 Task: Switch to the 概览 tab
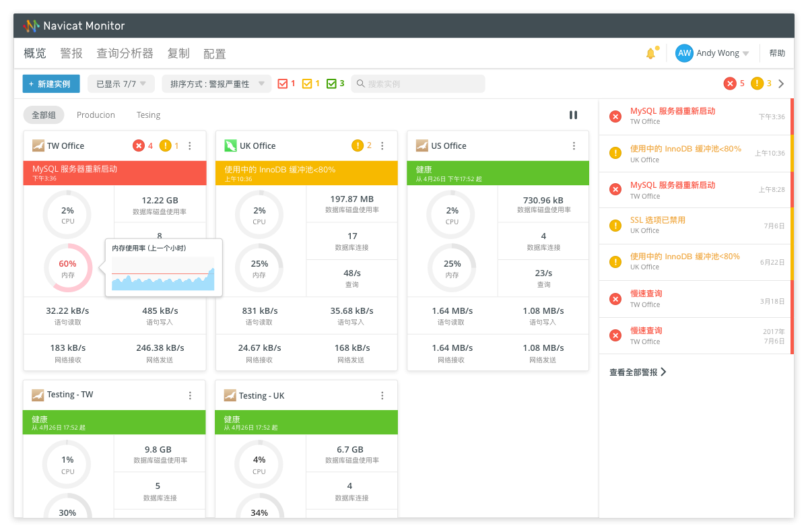click(35, 53)
